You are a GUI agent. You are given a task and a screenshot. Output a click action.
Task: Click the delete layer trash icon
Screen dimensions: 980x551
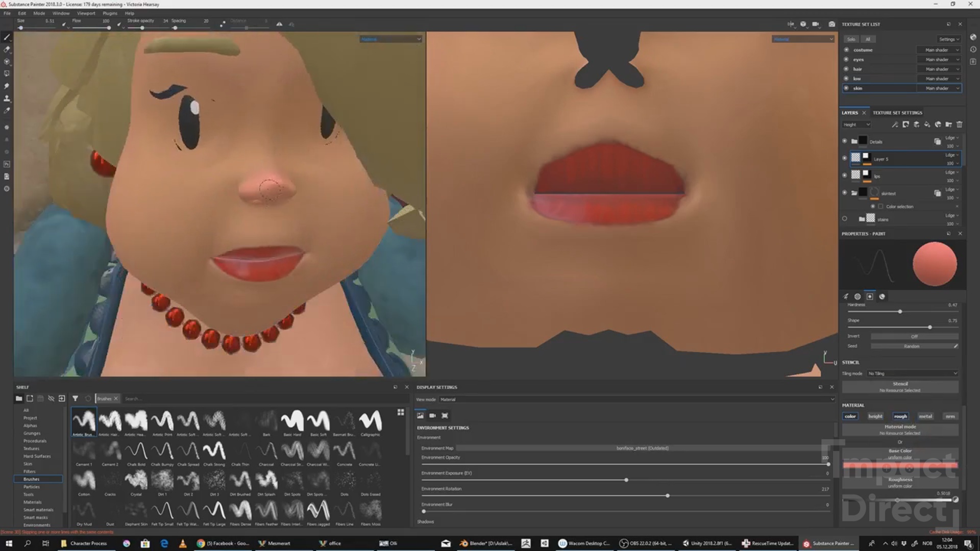959,124
